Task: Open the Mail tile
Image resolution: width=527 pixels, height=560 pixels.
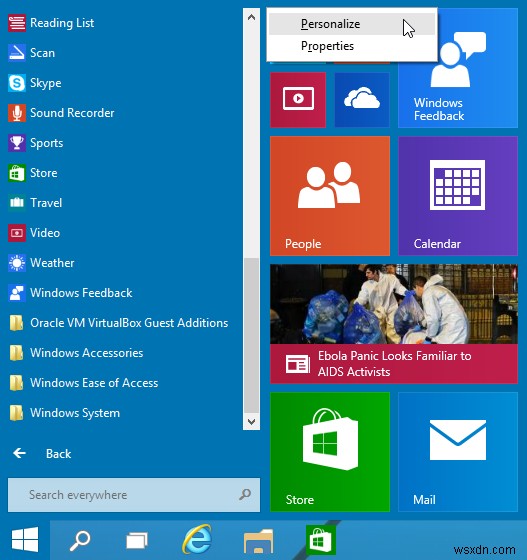Action: pyautogui.click(x=458, y=452)
